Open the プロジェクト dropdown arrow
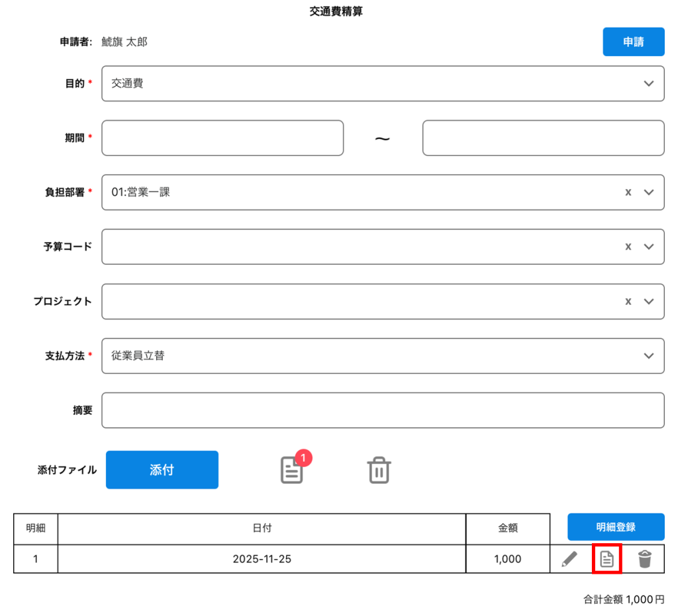 649,301
